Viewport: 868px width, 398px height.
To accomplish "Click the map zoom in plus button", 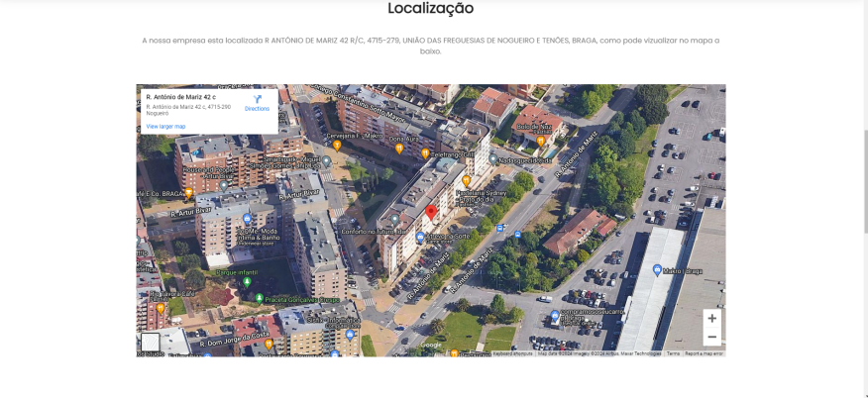I will (711, 319).
